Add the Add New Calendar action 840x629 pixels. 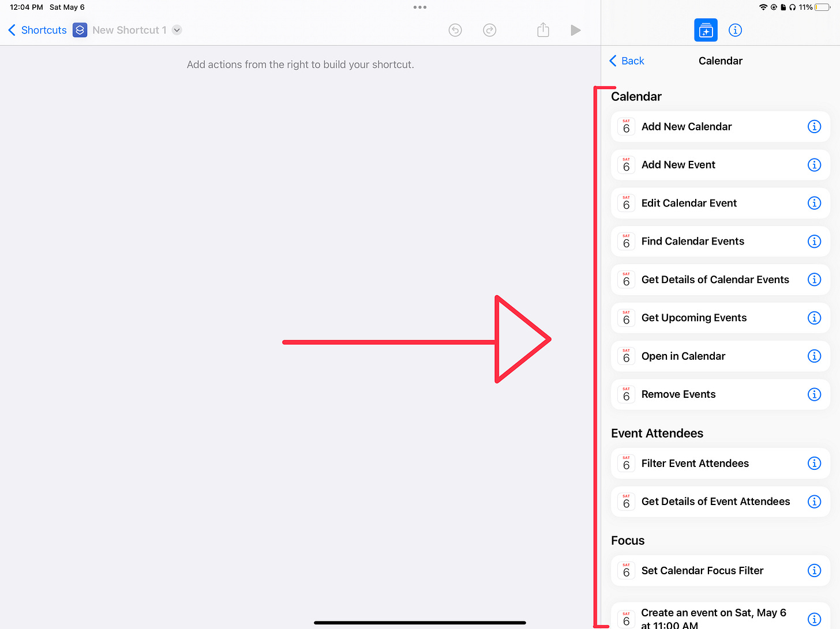720,127
